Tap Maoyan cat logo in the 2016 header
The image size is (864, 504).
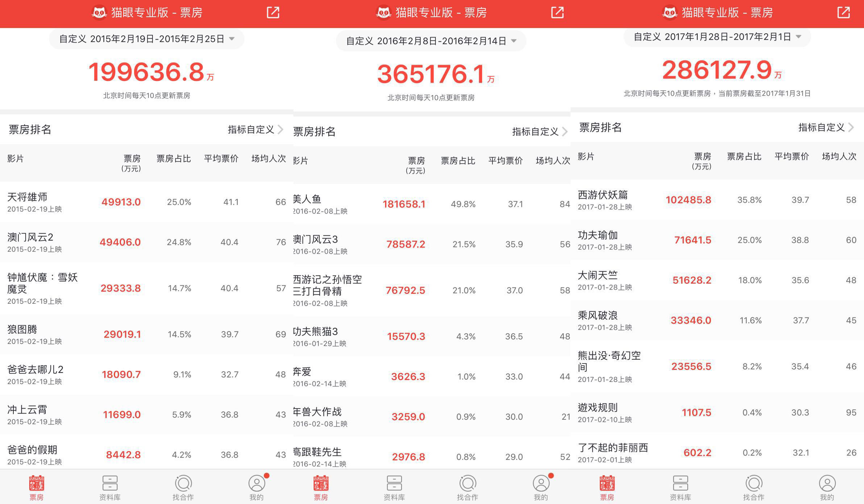[x=384, y=13]
